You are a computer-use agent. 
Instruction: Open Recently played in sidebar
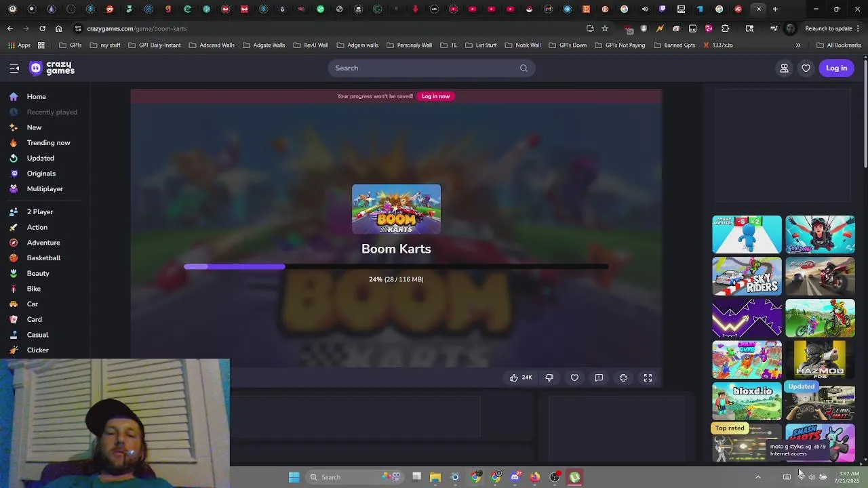52,113
